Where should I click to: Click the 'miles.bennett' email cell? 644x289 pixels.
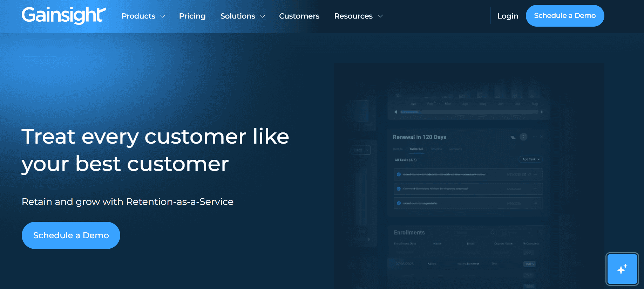468,264
